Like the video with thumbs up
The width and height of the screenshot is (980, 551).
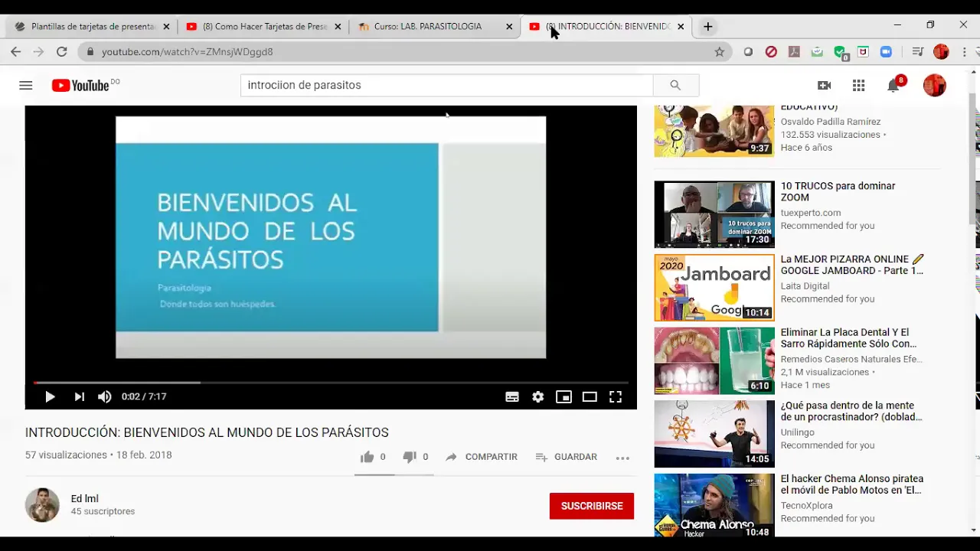[367, 457]
